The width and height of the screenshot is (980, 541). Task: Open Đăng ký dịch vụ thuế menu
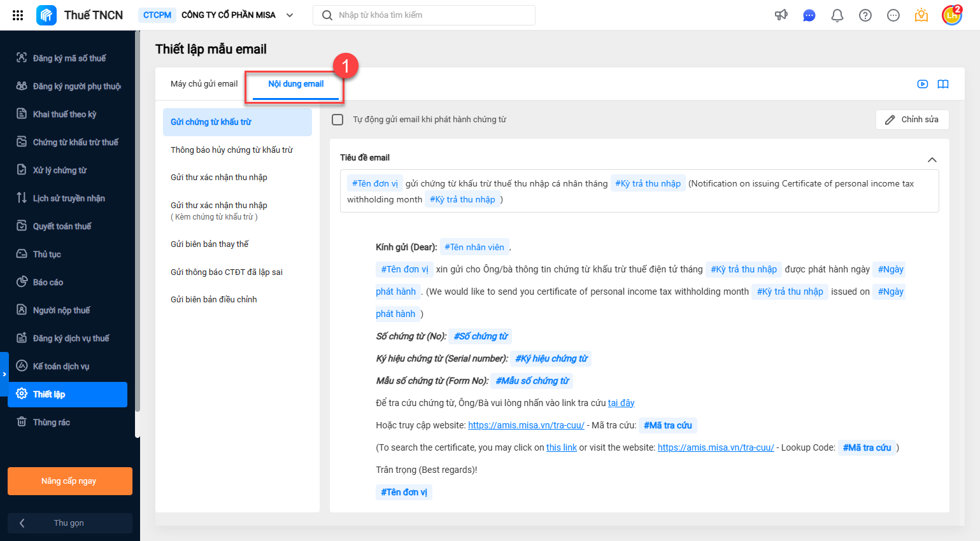[x=67, y=338]
